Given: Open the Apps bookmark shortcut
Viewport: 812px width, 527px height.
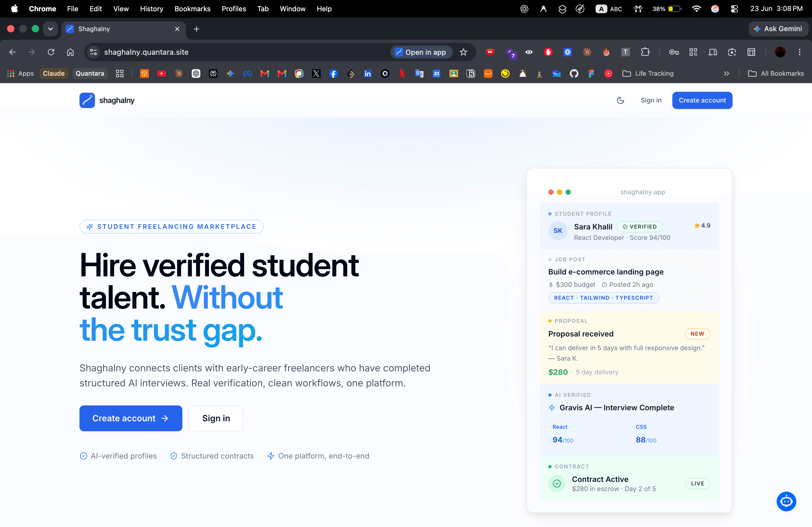Looking at the screenshot, I should (x=20, y=73).
